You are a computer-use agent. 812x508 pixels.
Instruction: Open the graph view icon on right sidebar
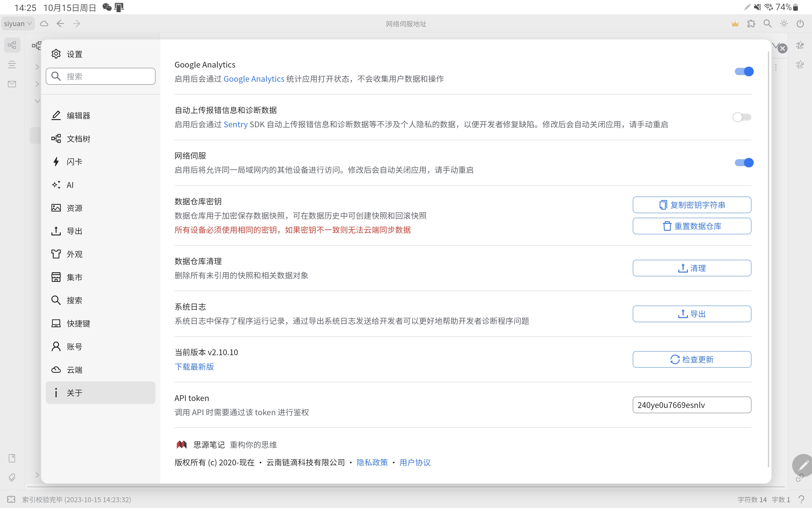(x=800, y=45)
